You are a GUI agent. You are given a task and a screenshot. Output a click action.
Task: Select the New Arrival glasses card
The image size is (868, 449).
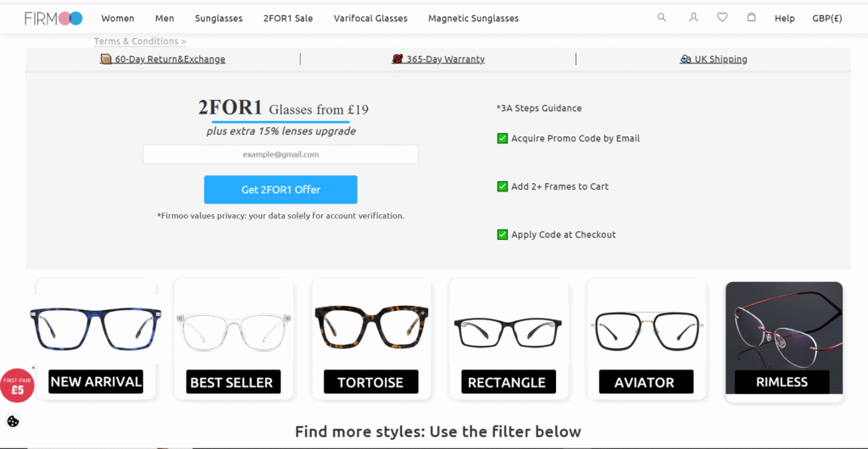point(96,340)
